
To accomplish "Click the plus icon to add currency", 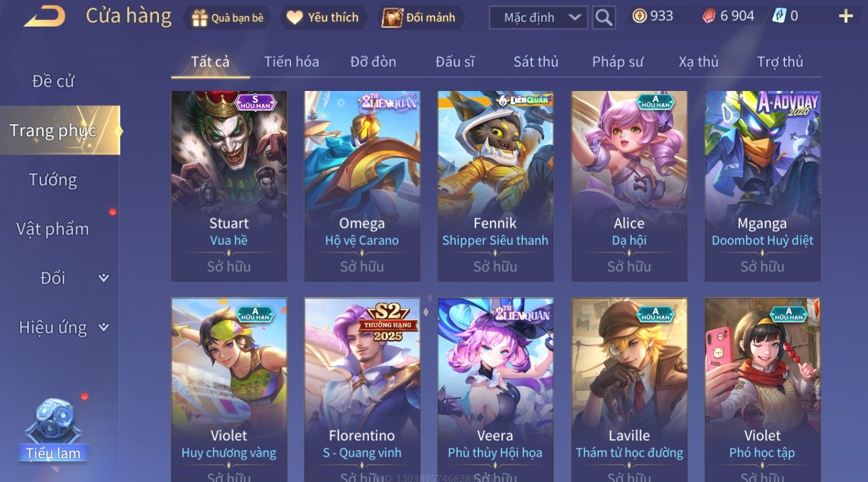I will point(846,16).
